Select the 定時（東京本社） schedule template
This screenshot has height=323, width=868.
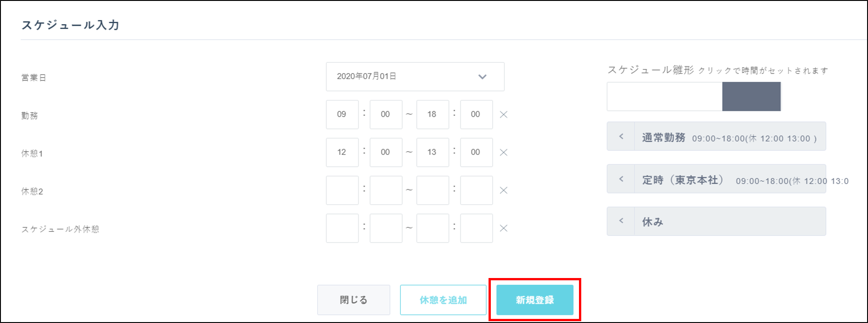point(729,179)
